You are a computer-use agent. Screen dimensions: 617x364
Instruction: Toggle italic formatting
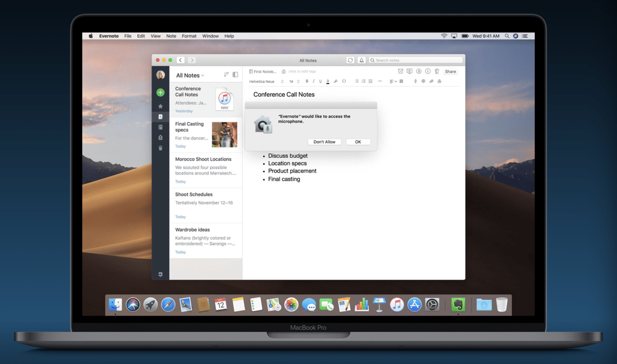(x=314, y=81)
